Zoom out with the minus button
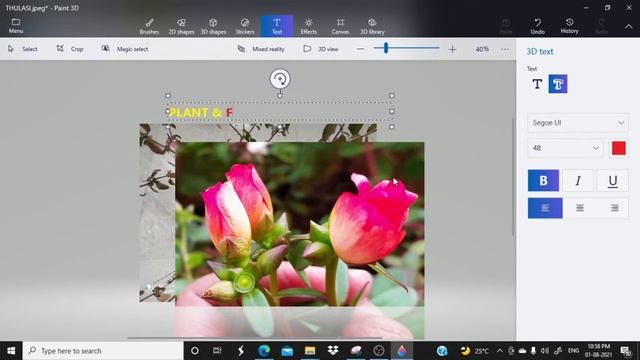 point(360,49)
